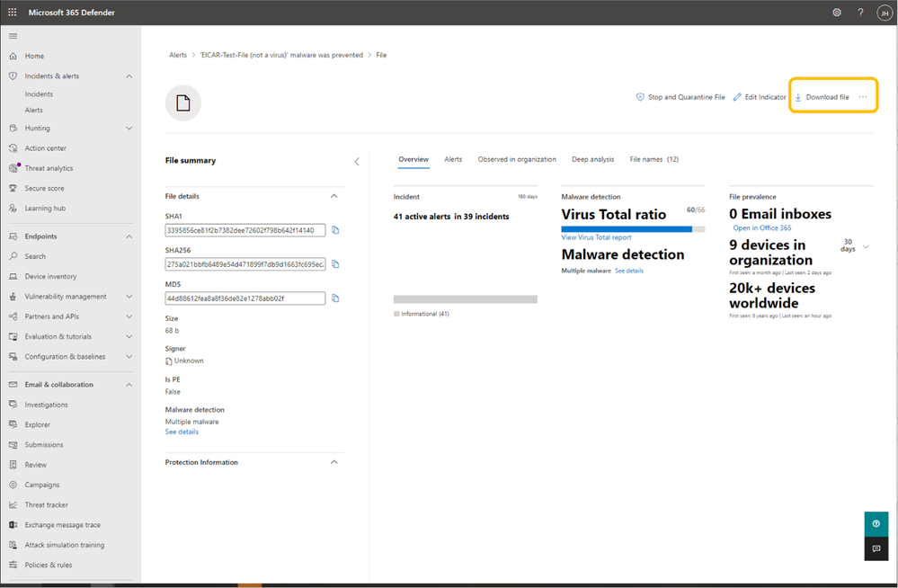
Task: Collapse the File details section
Action: tap(333, 197)
